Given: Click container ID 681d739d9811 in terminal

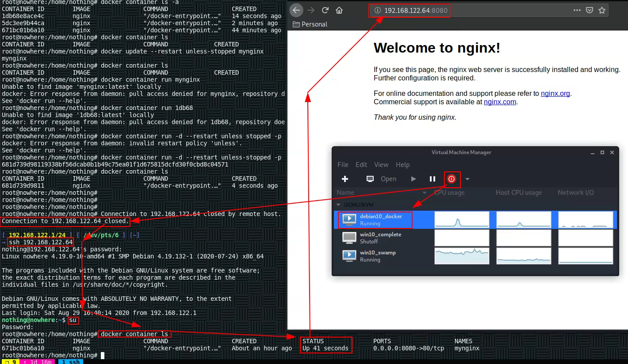Looking at the screenshot, I should coord(23,186).
